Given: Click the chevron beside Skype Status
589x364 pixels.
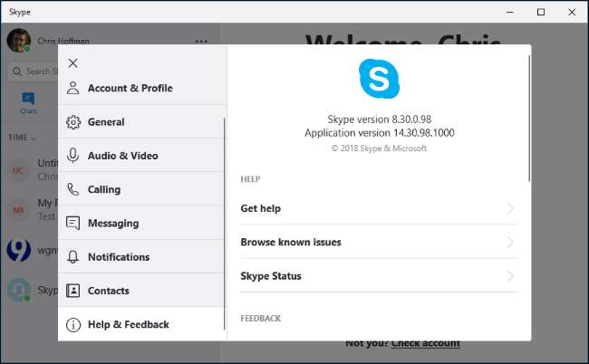Looking at the screenshot, I should (510, 276).
